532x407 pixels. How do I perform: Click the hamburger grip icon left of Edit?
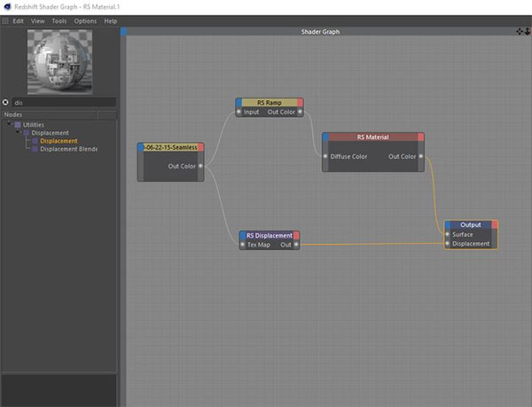point(4,20)
